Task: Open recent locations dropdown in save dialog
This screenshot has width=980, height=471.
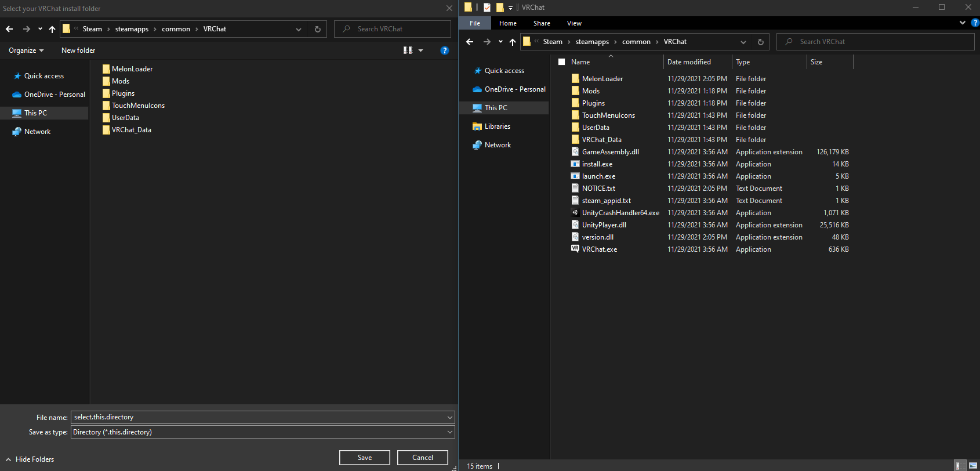Action: pyautogui.click(x=40, y=29)
